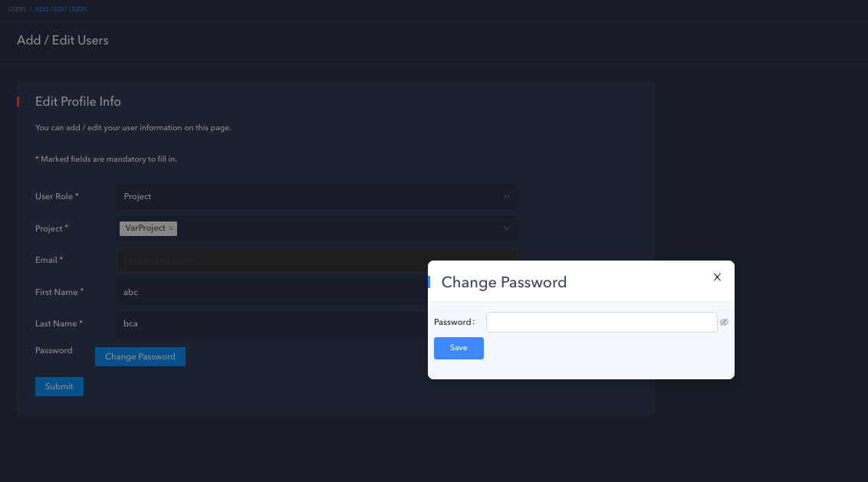Click the Change Password dialog title
The height and width of the screenshot is (482, 868).
pos(504,282)
